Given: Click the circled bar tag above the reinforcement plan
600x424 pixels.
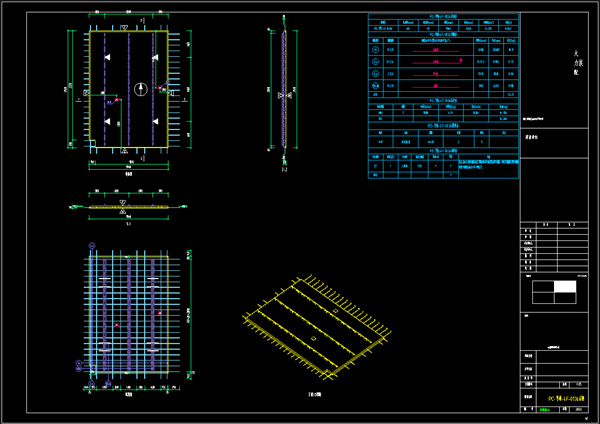Looking at the screenshot, I should point(92,245).
